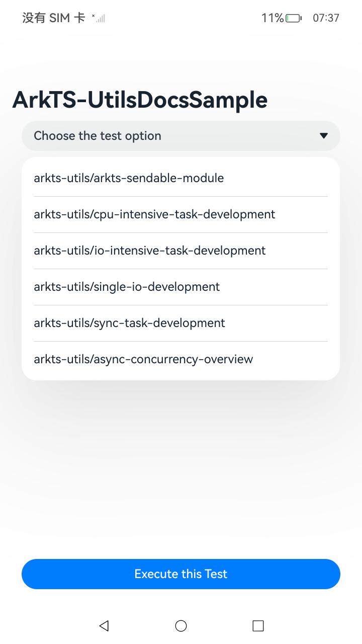Choose cpu-intensive-task-development option
Image resolution: width=362 pixels, height=644 pixels.
tap(154, 214)
